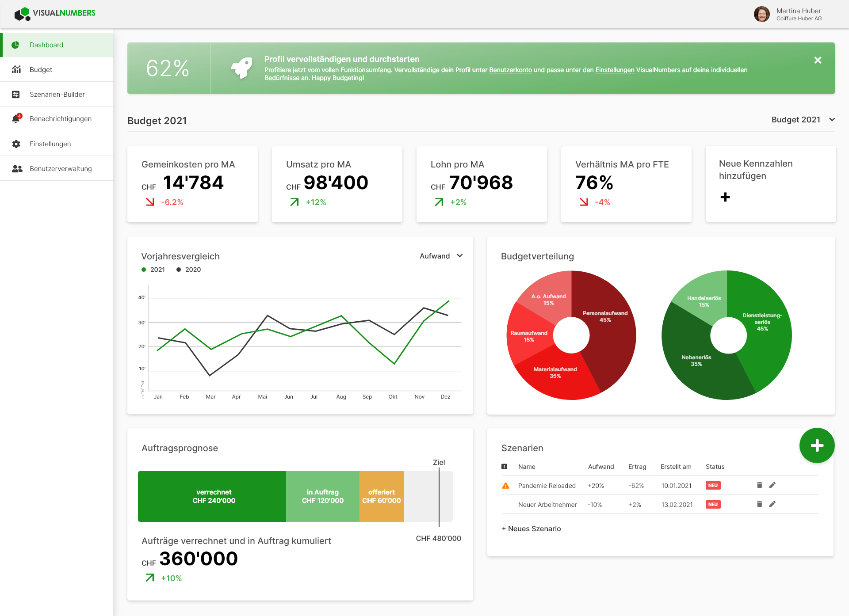Edit the Pandemie Reloaded scenario
849x616 pixels.
[772, 485]
